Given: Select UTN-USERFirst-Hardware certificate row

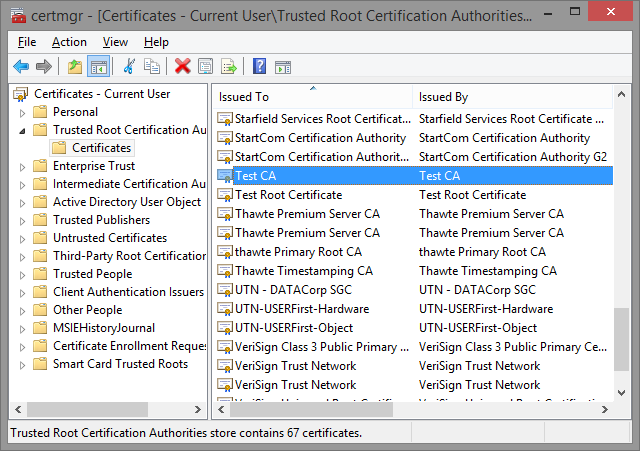Looking at the screenshot, I should (413, 309).
